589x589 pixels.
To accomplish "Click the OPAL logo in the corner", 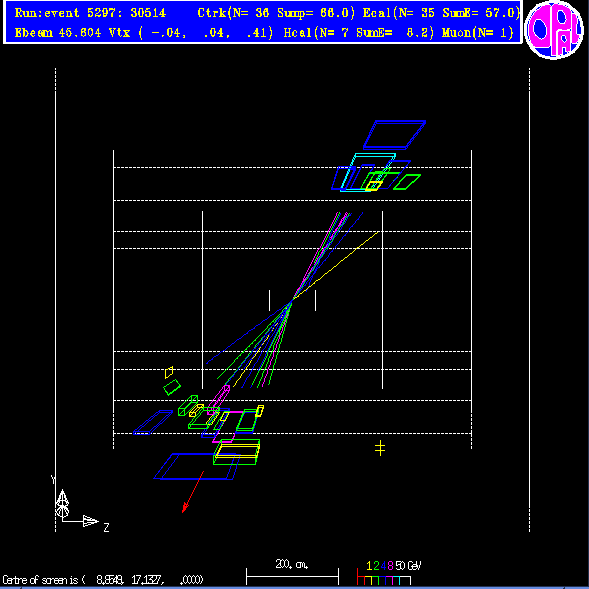I will click(554, 30).
